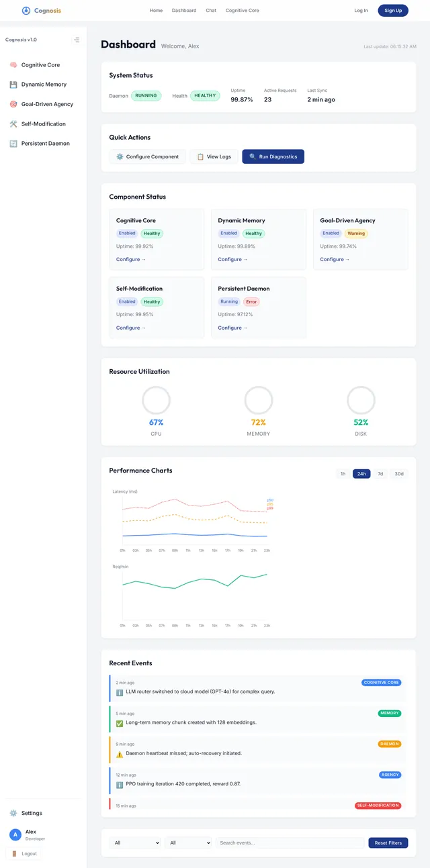The height and width of the screenshot is (868, 430).
Task: Open Dashboard in top navigation
Action: [184, 11]
